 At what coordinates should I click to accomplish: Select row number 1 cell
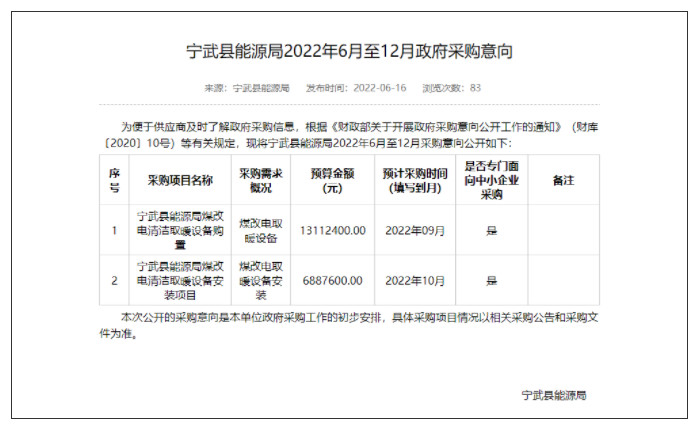coord(114,231)
